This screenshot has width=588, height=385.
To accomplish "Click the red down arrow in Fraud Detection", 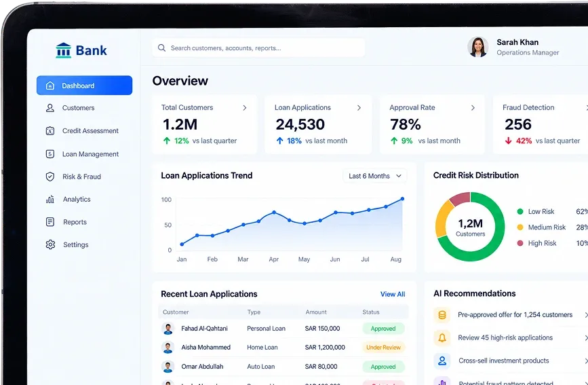I will point(508,141).
